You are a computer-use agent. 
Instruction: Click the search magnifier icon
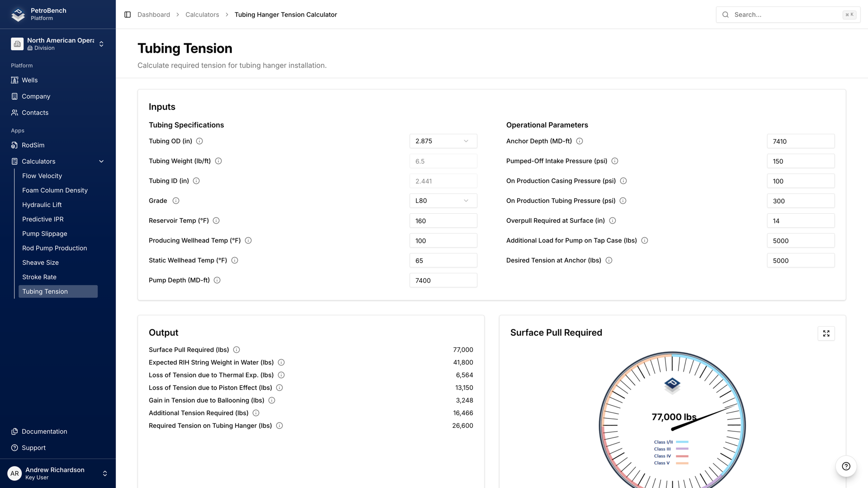click(725, 14)
